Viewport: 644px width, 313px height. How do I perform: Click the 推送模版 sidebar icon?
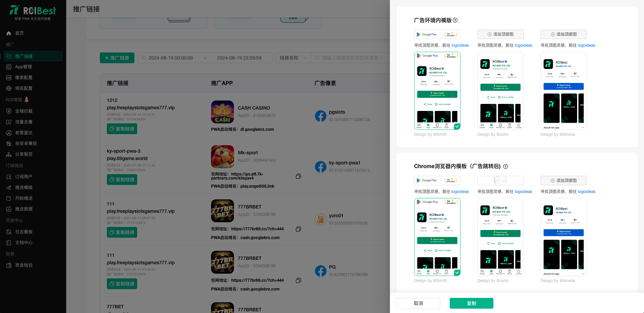point(9,188)
